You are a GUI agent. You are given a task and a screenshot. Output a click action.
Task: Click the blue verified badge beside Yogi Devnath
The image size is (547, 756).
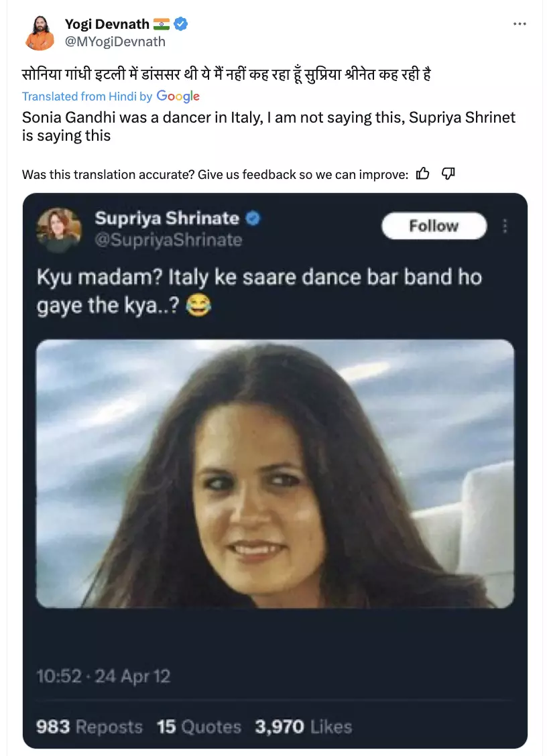click(181, 25)
